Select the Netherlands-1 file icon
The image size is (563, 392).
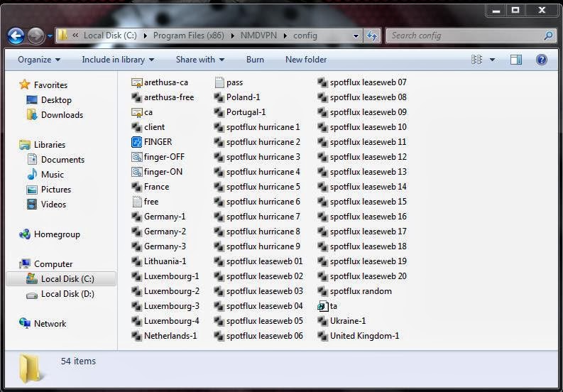(136, 336)
